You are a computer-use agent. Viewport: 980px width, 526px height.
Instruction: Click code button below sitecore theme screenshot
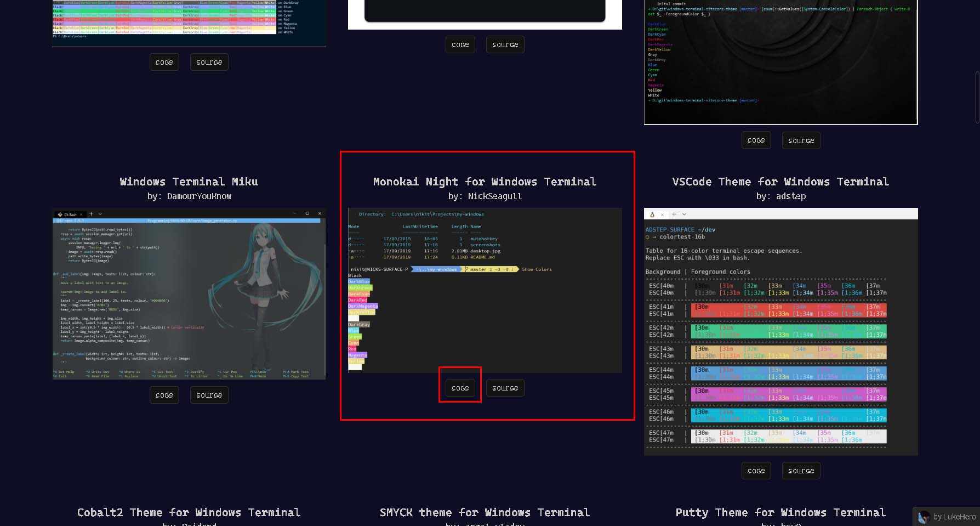pyautogui.click(x=756, y=140)
